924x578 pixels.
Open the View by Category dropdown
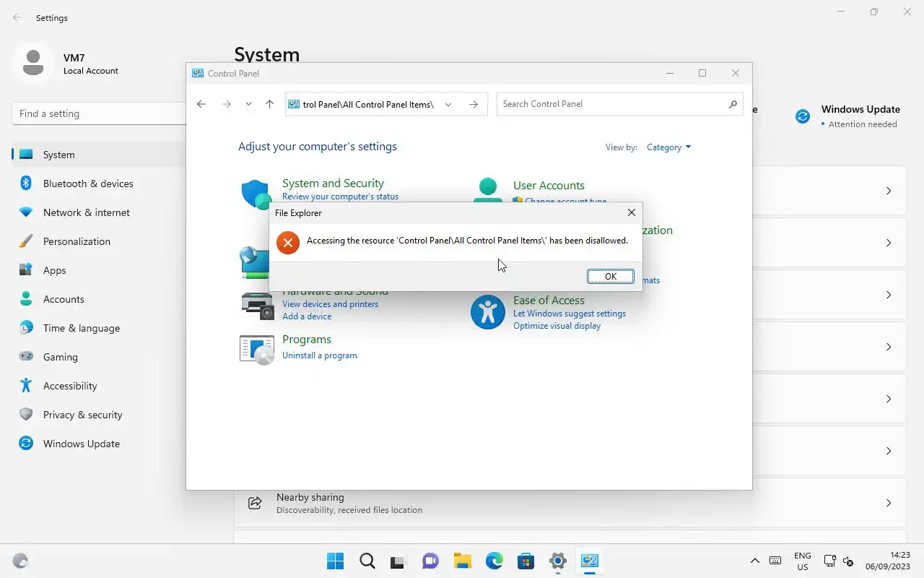click(x=668, y=147)
